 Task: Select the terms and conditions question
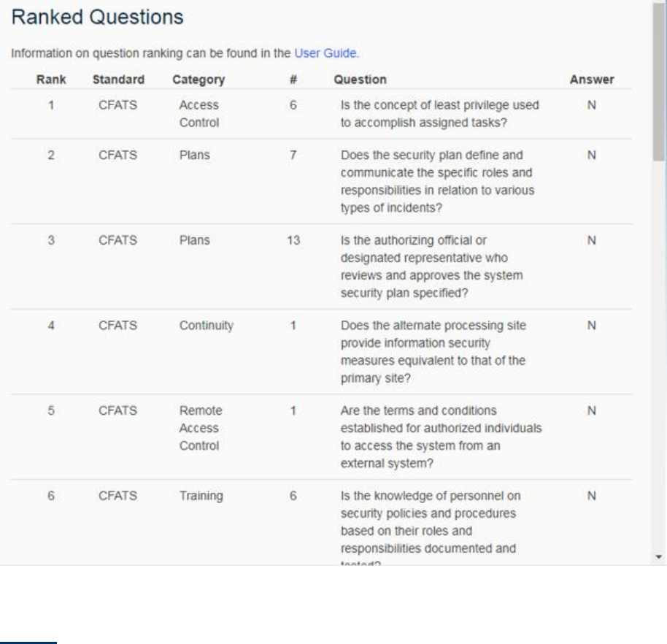pos(441,437)
